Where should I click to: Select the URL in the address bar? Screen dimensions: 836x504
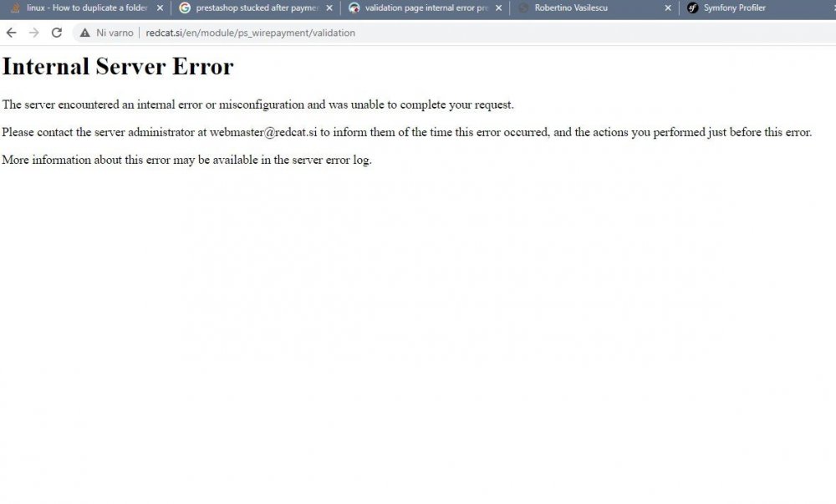click(x=251, y=33)
